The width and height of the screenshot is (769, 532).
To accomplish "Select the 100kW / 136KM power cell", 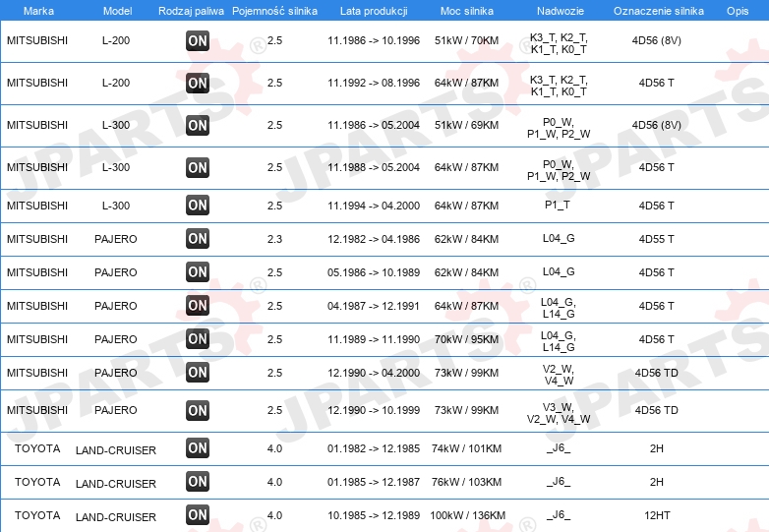I will point(468,515).
